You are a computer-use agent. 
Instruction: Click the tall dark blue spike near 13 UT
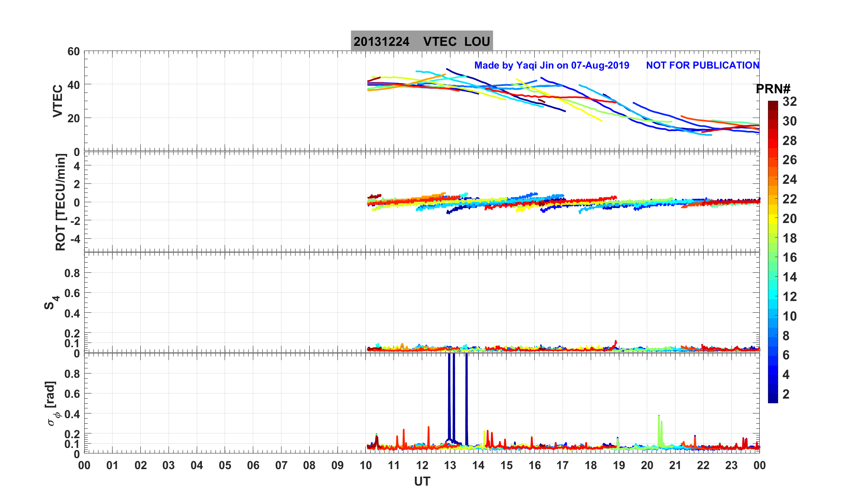449,392
